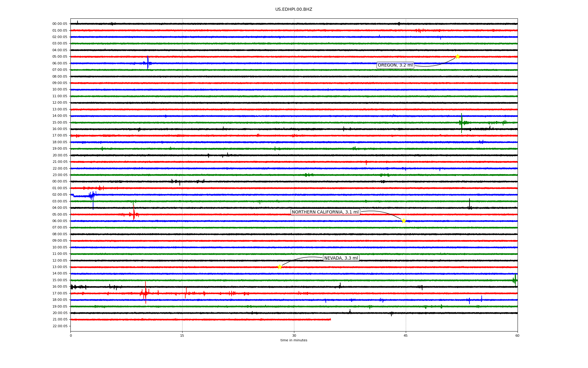Click the end of the final red 21:00:05 trace
This screenshot has width=588, height=368.
[330, 320]
